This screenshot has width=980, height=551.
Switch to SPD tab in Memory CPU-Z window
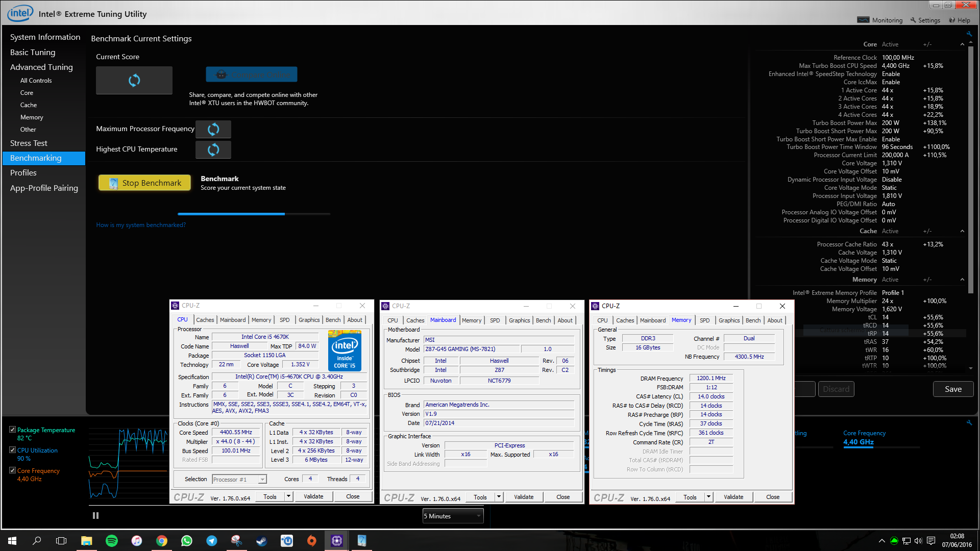pyautogui.click(x=704, y=320)
